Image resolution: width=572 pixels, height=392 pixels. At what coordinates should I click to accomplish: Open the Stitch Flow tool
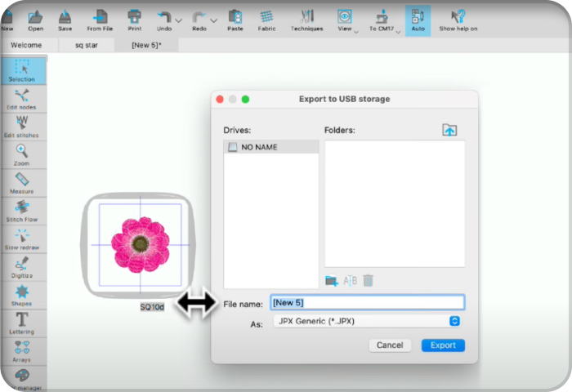click(22, 212)
